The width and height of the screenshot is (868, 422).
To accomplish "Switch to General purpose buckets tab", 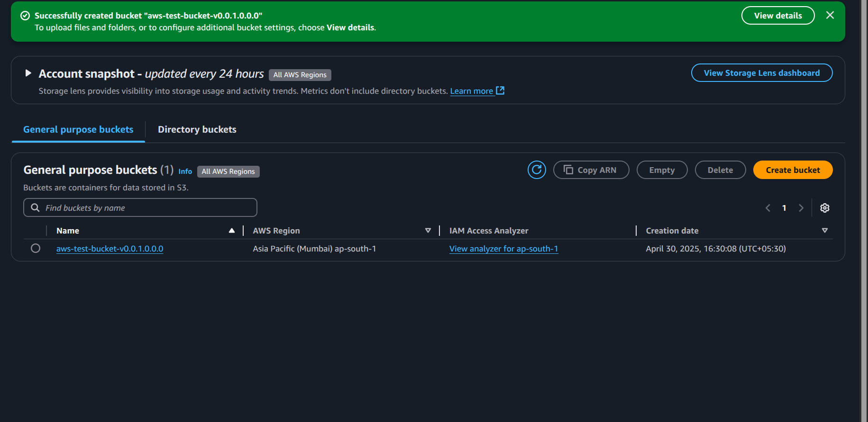I will click(78, 129).
